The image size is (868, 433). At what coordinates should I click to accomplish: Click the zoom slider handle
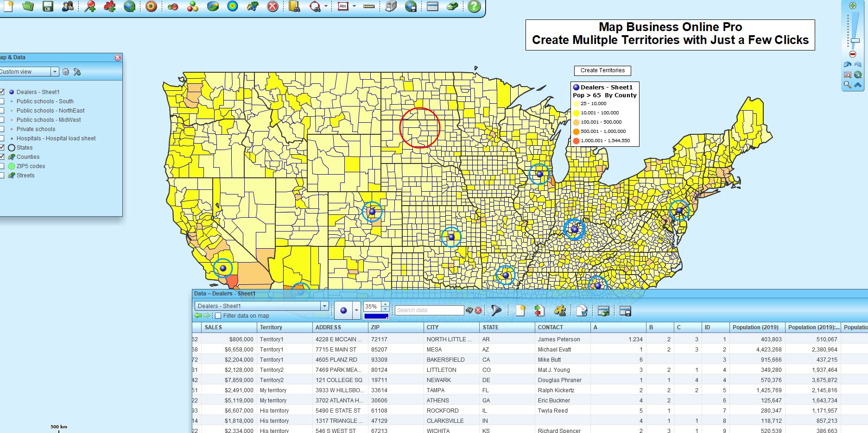pyautogui.click(x=855, y=41)
